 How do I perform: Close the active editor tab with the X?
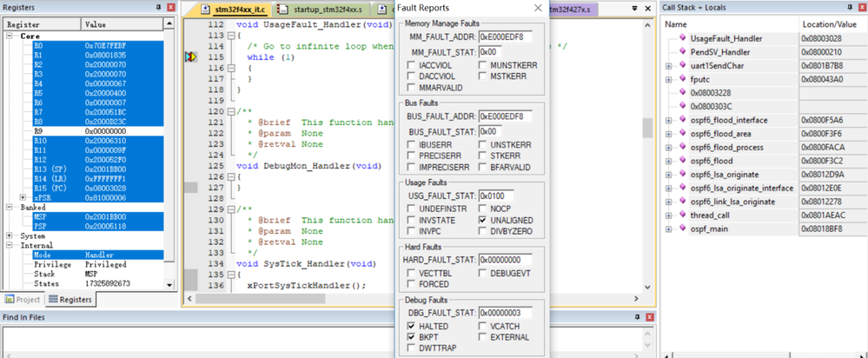(x=648, y=9)
